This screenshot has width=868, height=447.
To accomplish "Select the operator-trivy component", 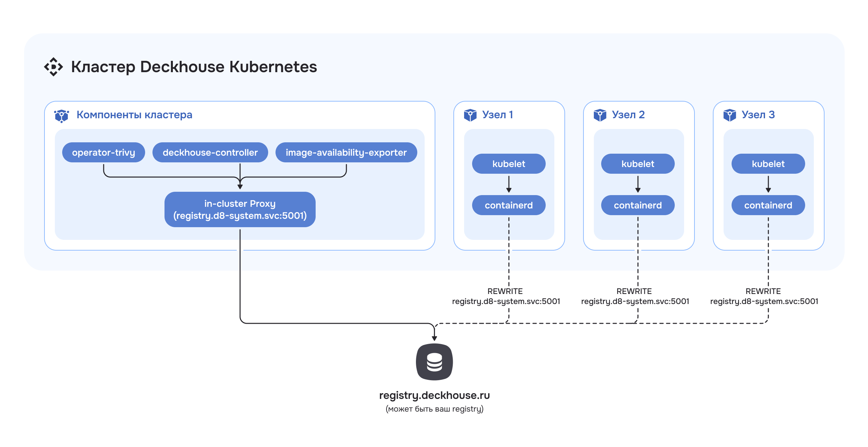I will coord(103,152).
